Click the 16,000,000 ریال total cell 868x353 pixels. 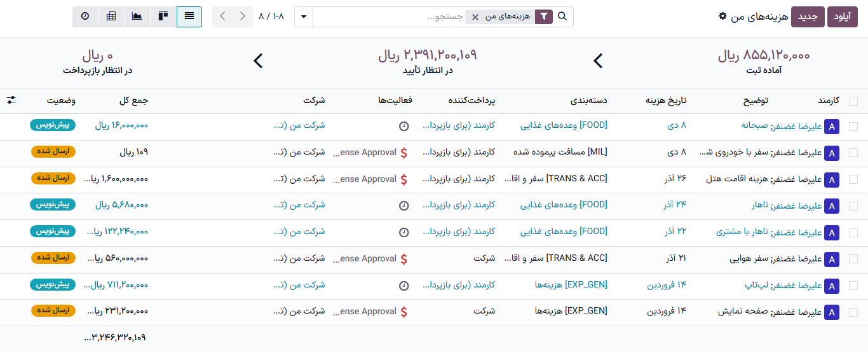[121, 125]
